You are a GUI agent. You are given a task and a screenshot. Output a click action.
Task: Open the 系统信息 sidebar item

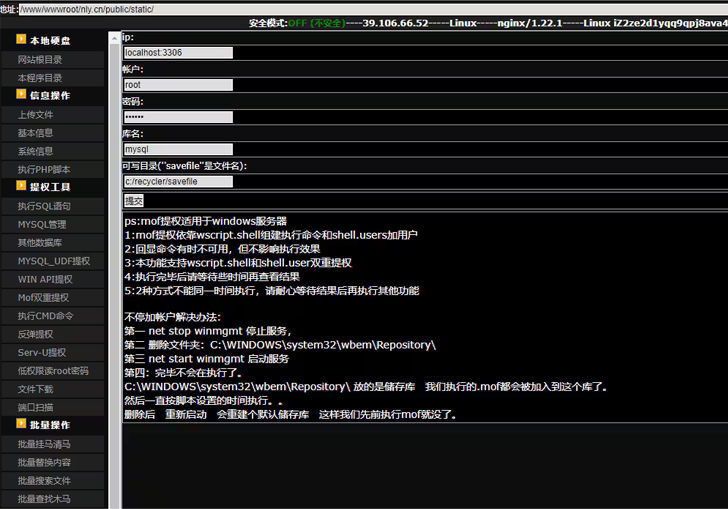36,151
